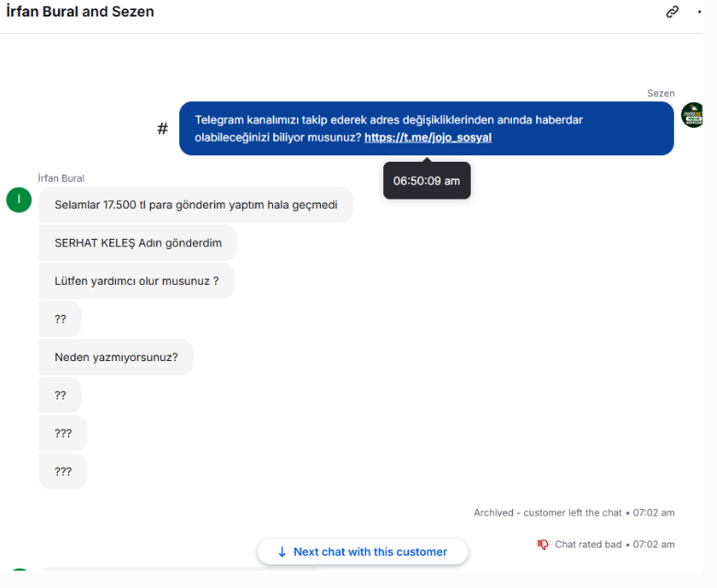Click the chat title İrfan Bural and Sezen
This screenshot has height=588, width=717.
coord(80,11)
